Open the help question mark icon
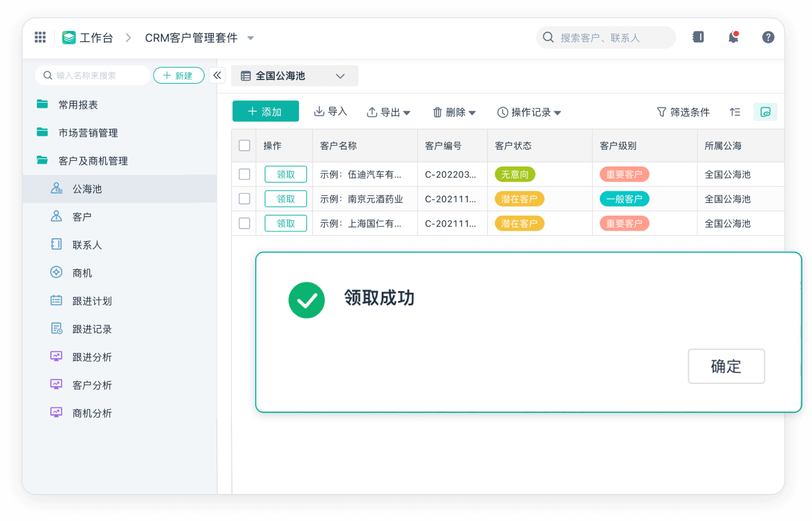 point(768,37)
